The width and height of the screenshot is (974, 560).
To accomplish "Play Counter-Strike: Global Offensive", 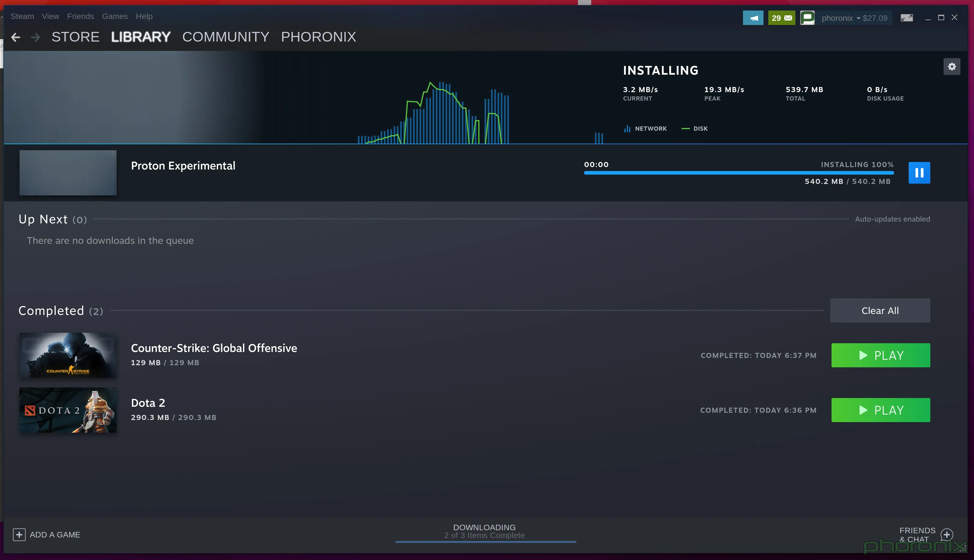I will pyautogui.click(x=881, y=355).
